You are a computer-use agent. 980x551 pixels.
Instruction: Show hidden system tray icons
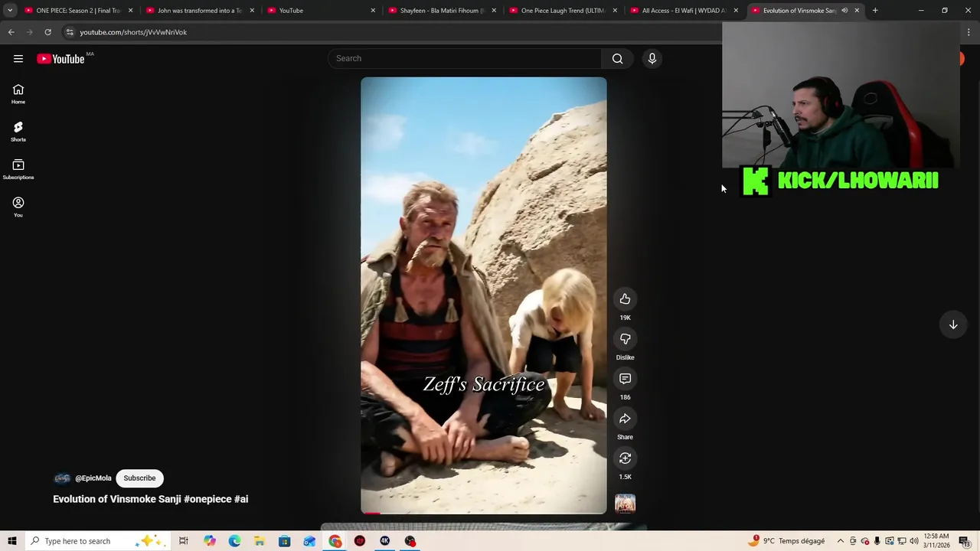pos(840,541)
